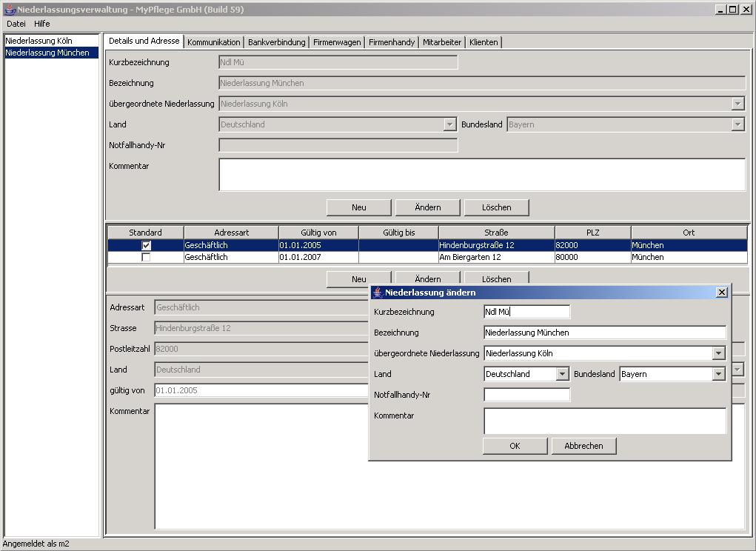Open Land dropdown in the dialog
The width and height of the screenshot is (756, 551).
tap(562, 374)
